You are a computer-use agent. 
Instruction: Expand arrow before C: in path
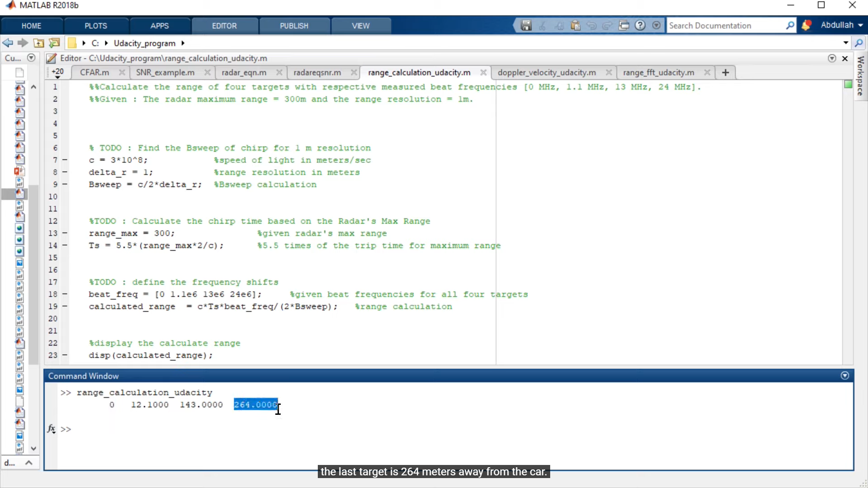(84, 43)
